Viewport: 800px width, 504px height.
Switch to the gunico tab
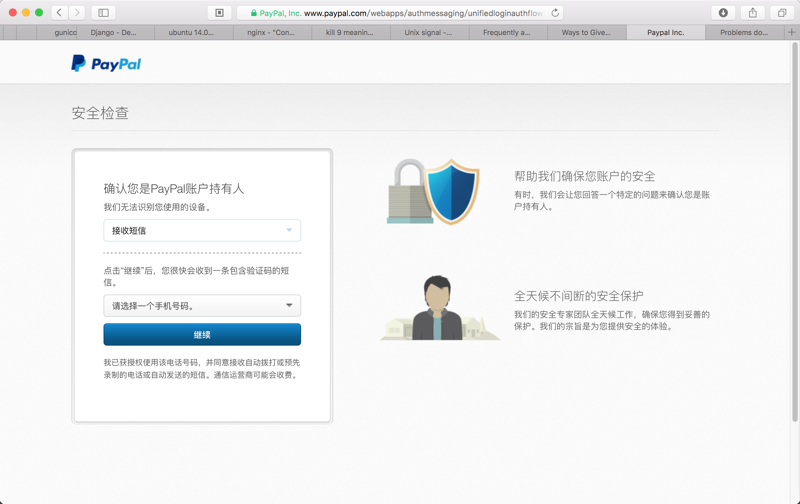57,32
